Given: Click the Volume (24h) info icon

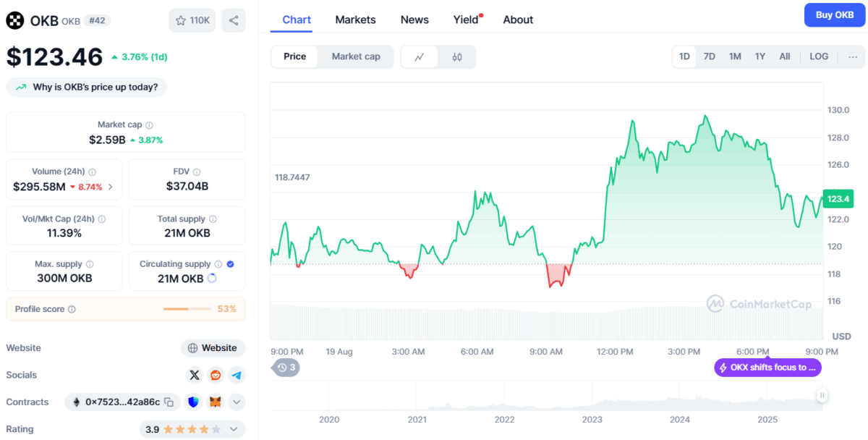Looking at the screenshot, I should [92, 172].
